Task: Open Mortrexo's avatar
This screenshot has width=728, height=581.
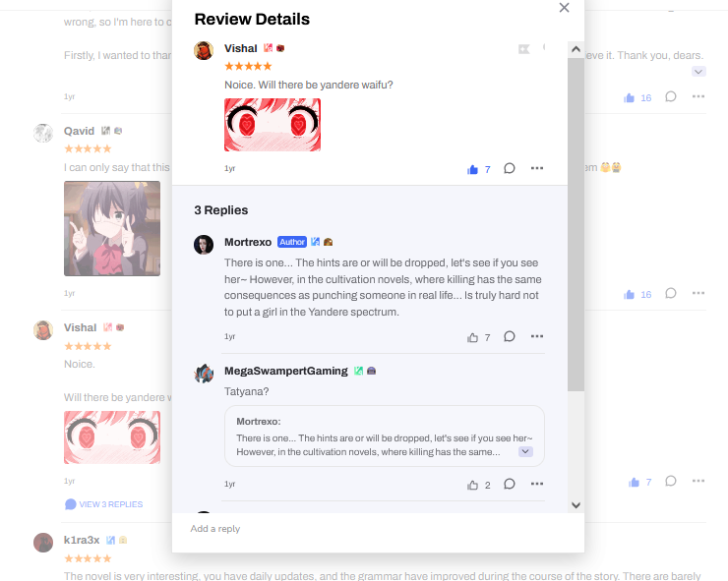Action: tap(204, 245)
